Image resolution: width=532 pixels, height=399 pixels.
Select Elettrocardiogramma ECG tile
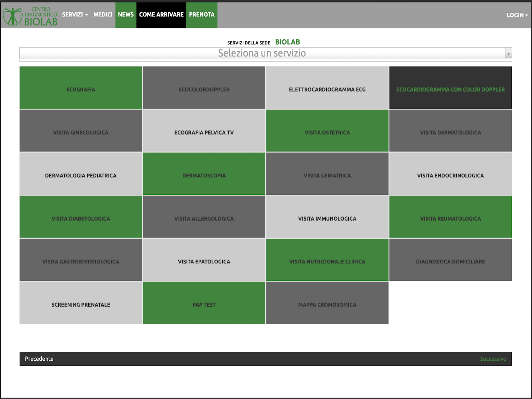(327, 88)
